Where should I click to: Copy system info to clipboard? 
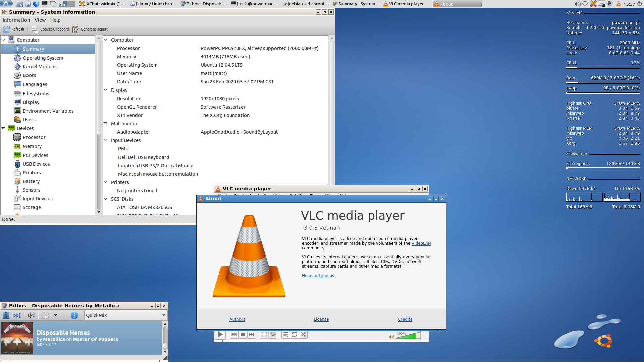50,29
